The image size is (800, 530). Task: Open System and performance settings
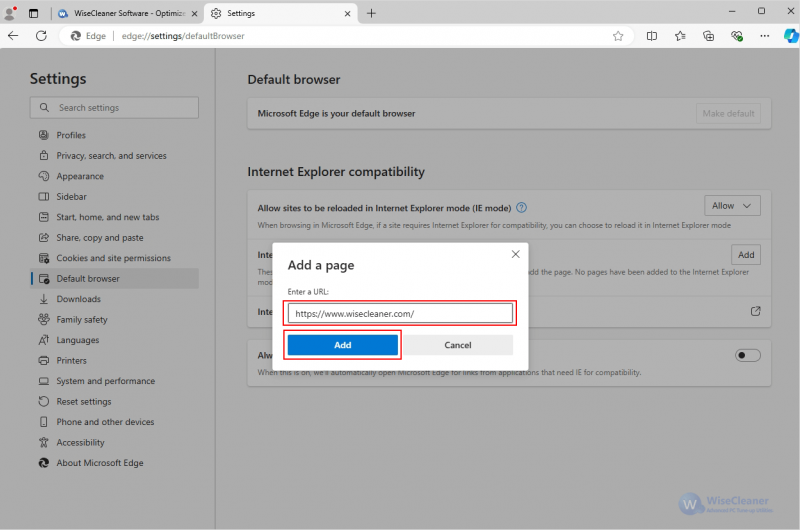pos(114,381)
